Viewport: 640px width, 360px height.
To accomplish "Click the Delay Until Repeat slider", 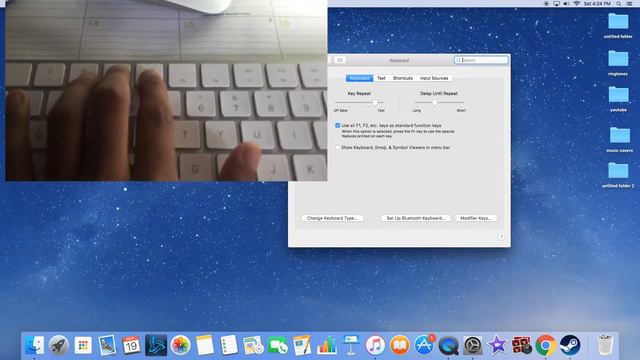I will coord(439,103).
